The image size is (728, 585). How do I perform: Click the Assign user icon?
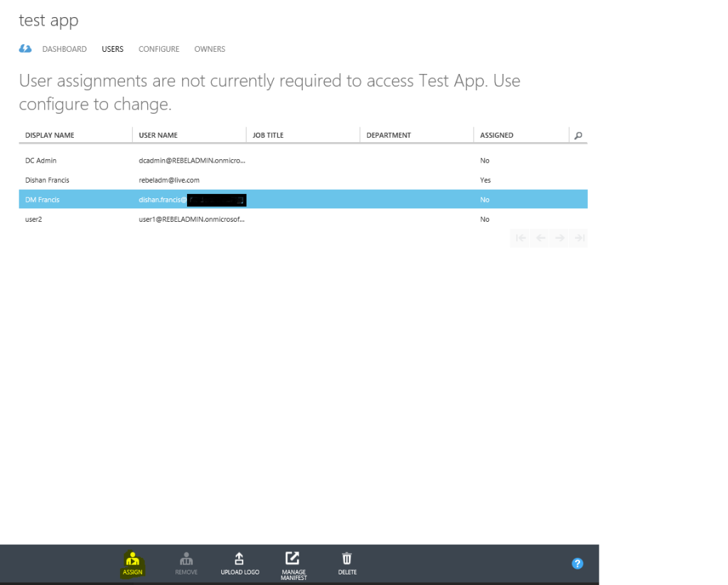132,563
